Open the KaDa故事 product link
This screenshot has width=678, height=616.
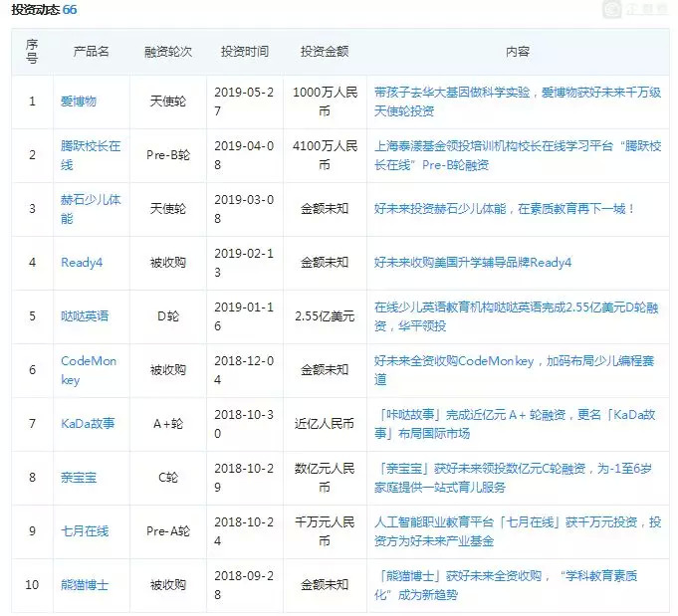pyautogui.click(x=88, y=424)
